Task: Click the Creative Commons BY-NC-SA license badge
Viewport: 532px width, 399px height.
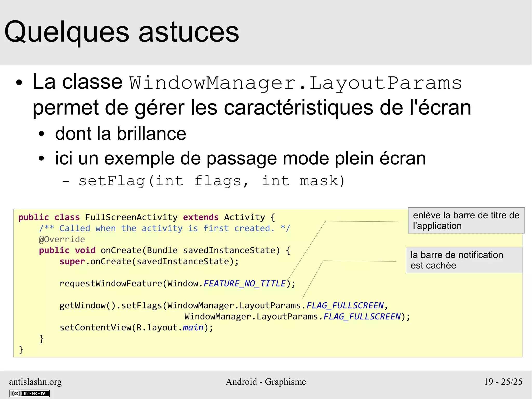Action: click(30, 393)
